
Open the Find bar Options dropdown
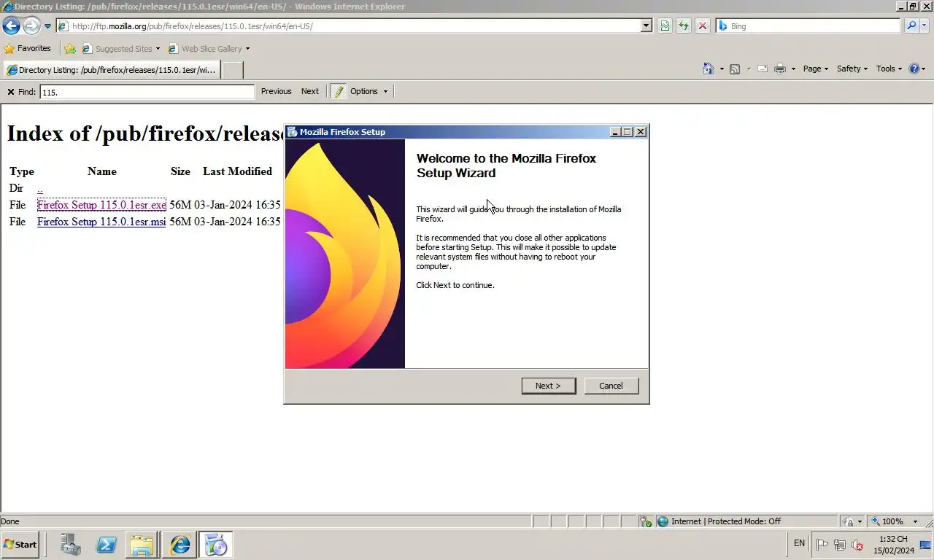point(368,91)
